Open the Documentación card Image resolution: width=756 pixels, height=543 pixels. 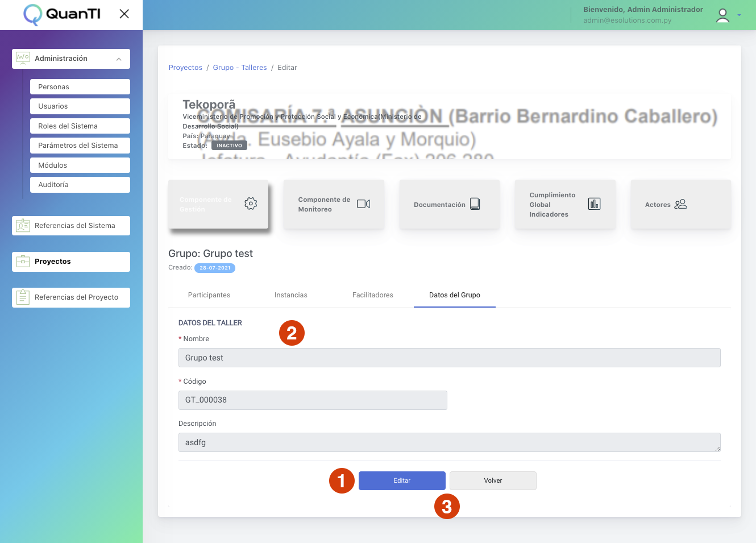pos(450,204)
